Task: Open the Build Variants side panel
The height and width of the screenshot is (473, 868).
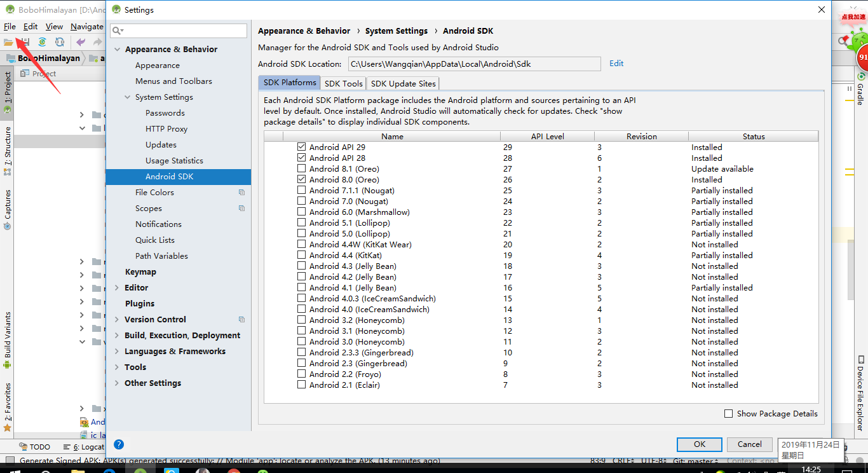Action: point(8,340)
